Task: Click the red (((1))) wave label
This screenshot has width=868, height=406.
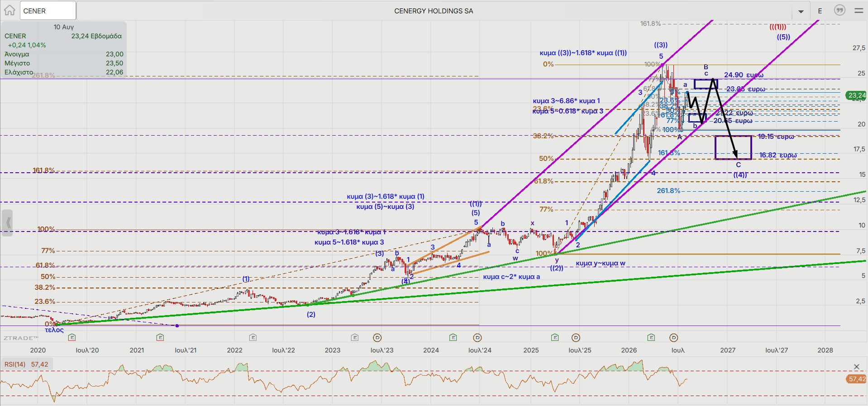Action: (x=778, y=27)
